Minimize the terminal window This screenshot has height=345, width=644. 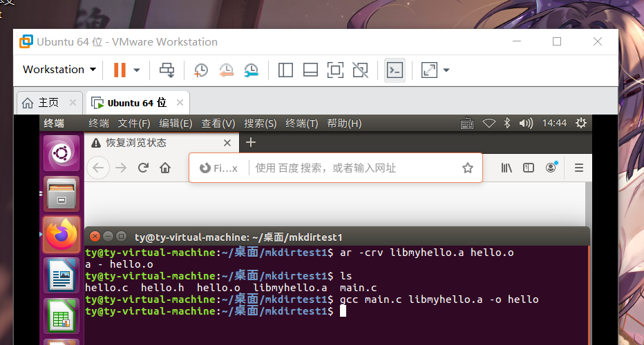tap(108, 236)
